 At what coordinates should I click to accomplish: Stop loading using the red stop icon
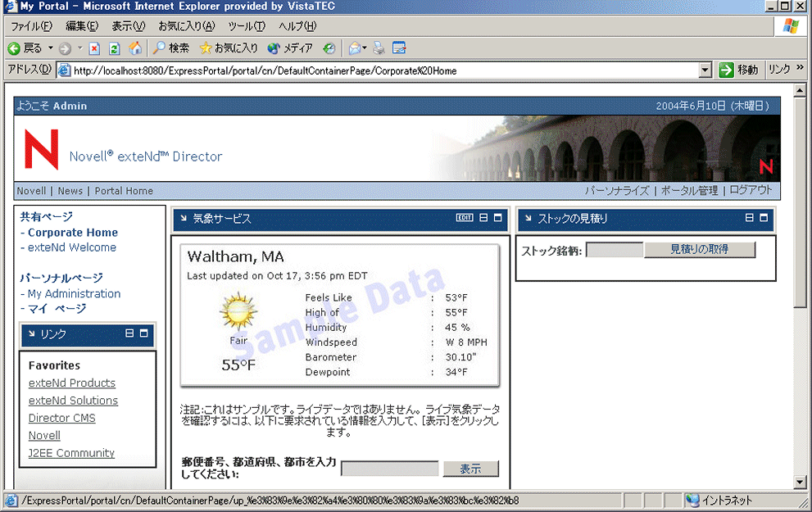pyautogui.click(x=93, y=48)
